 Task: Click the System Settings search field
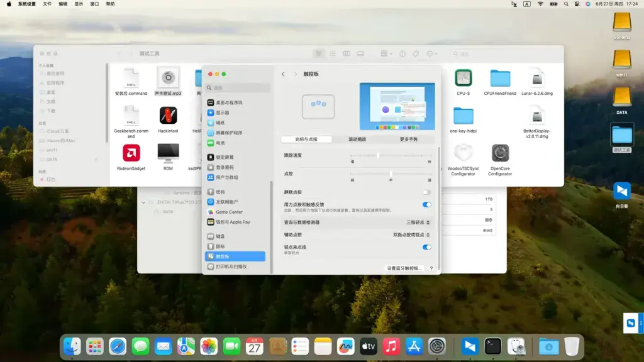238,88
